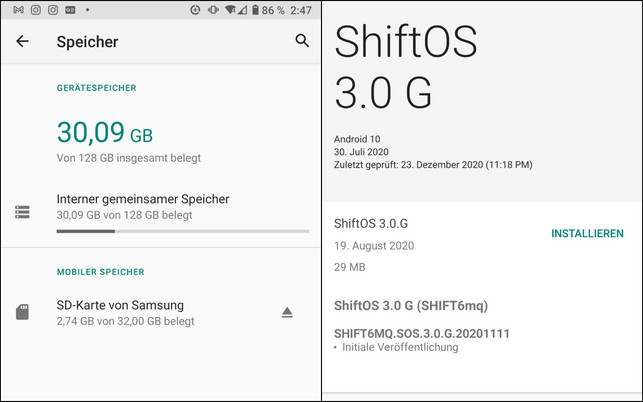Tap the '19. August 2020' update date

(x=374, y=246)
